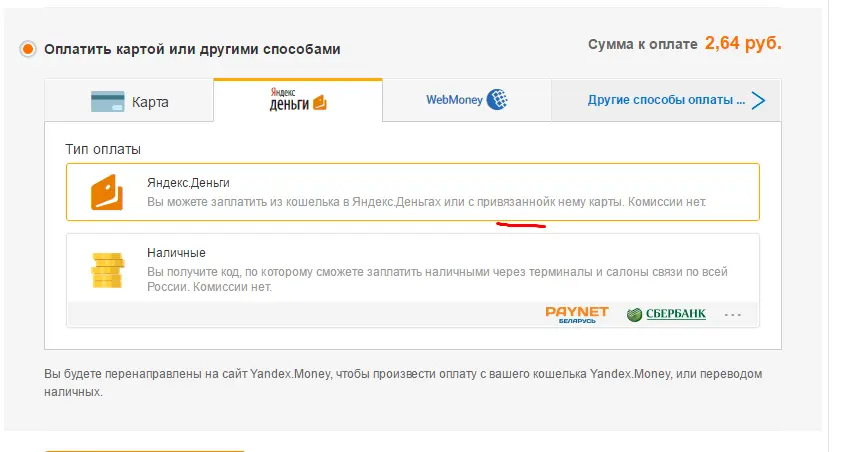Image resolution: width=866 pixels, height=452 pixels.
Task: Click the right chevron next to Другие способы оплаты
Action: (758, 101)
